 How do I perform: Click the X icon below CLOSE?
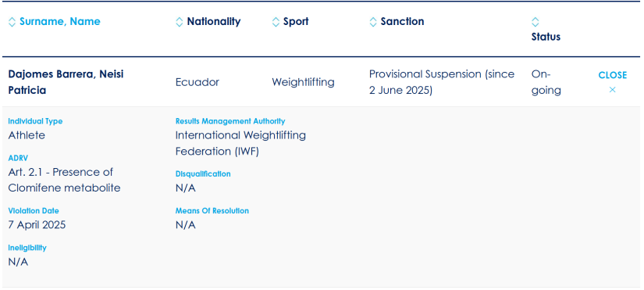coord(612,90)
